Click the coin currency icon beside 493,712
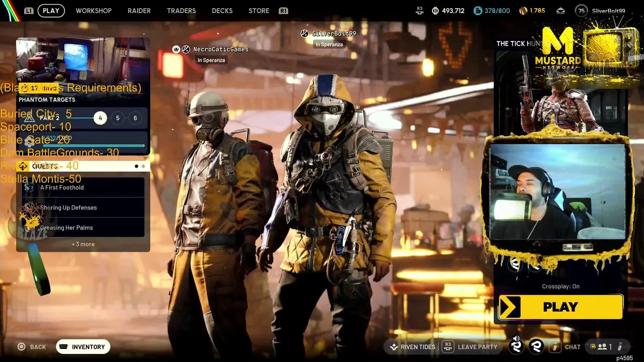The width and height of the screenshot is (644, 362). [x=435, y=11]
